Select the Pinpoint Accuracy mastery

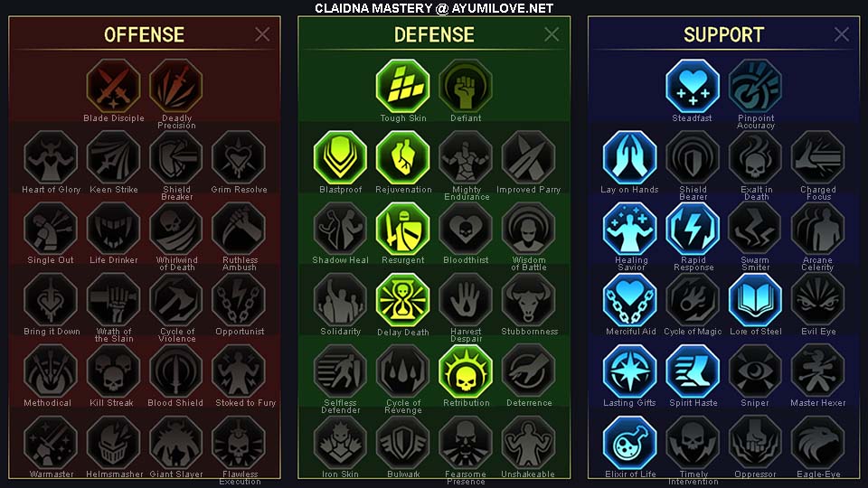755,86
